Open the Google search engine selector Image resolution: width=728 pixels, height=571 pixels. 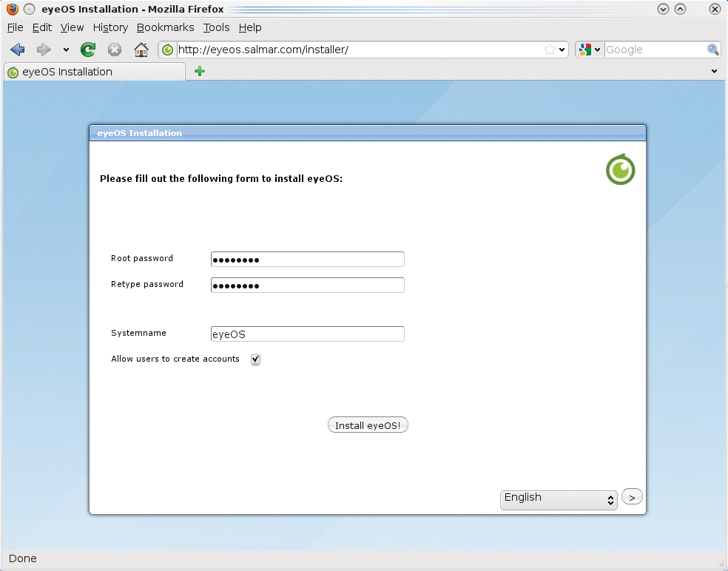(x=590, y=50)
